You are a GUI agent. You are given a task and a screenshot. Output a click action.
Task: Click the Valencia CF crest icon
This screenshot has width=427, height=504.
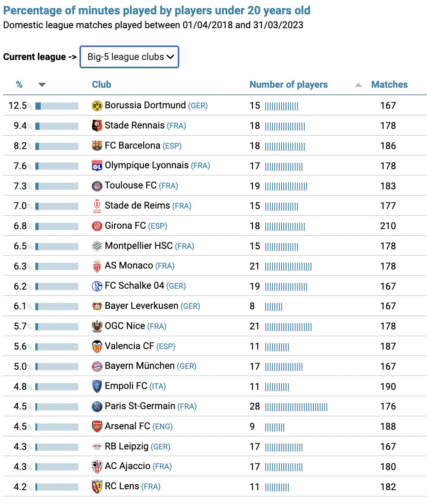(97, 347)
